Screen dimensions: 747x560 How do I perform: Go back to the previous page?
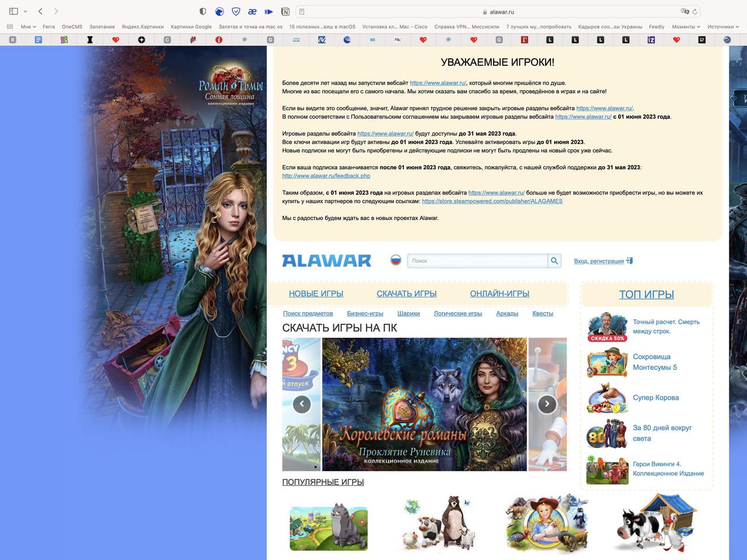[40, 11]
